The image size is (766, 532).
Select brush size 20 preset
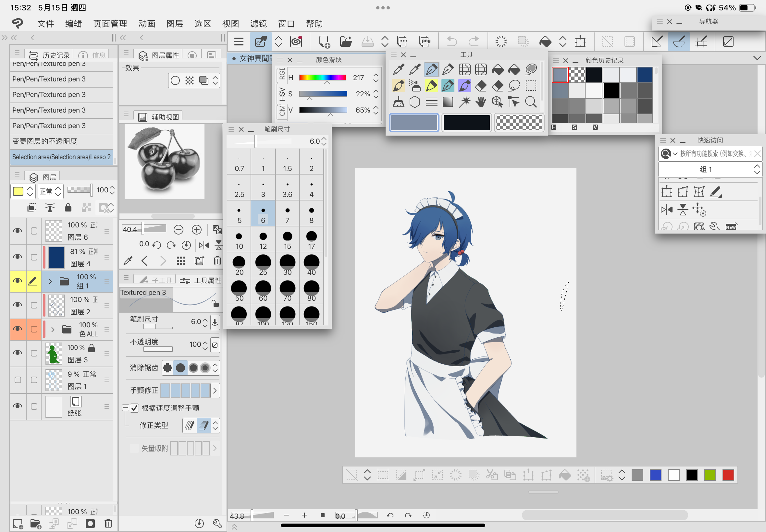[239, 265]
